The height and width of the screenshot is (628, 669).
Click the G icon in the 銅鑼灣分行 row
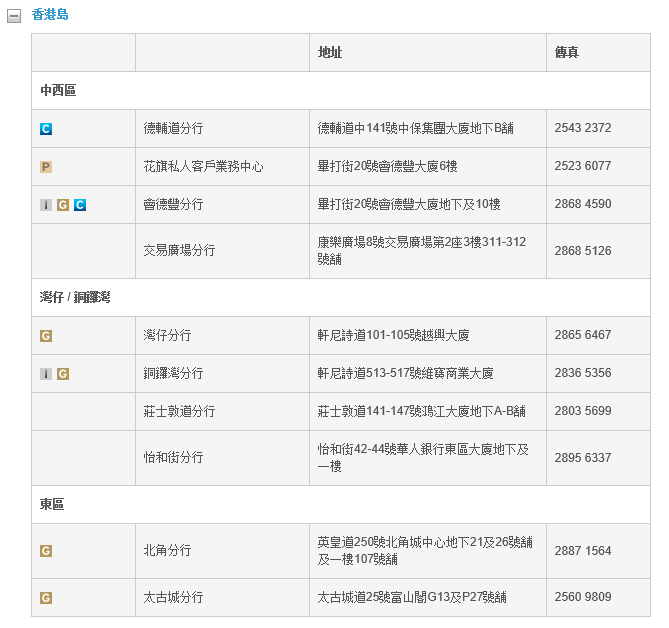click(x=63, y=374)
